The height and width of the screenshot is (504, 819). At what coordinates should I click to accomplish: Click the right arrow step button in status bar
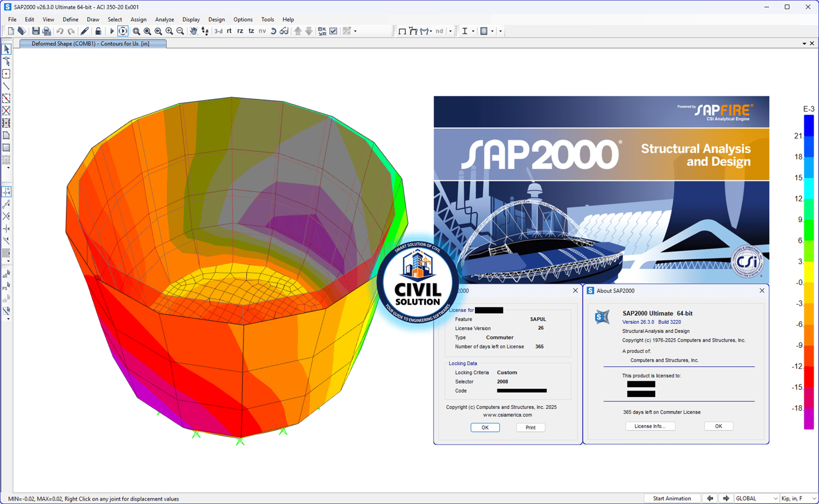pyautogui.click(x=726, y=499)
